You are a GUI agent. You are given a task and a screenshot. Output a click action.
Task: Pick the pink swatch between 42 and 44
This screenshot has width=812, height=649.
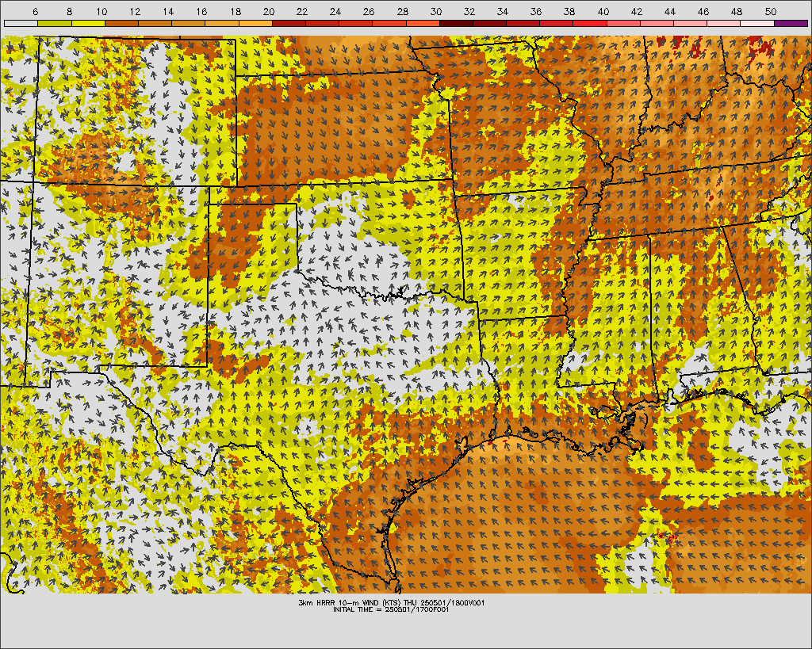[x=657, y=23]
